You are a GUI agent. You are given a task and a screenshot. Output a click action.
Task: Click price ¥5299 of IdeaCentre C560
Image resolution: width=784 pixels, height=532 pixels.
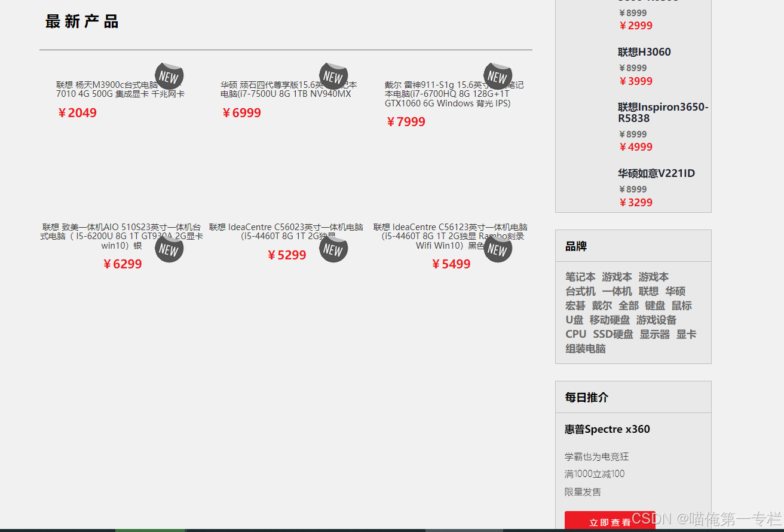(x=286, y=255)
